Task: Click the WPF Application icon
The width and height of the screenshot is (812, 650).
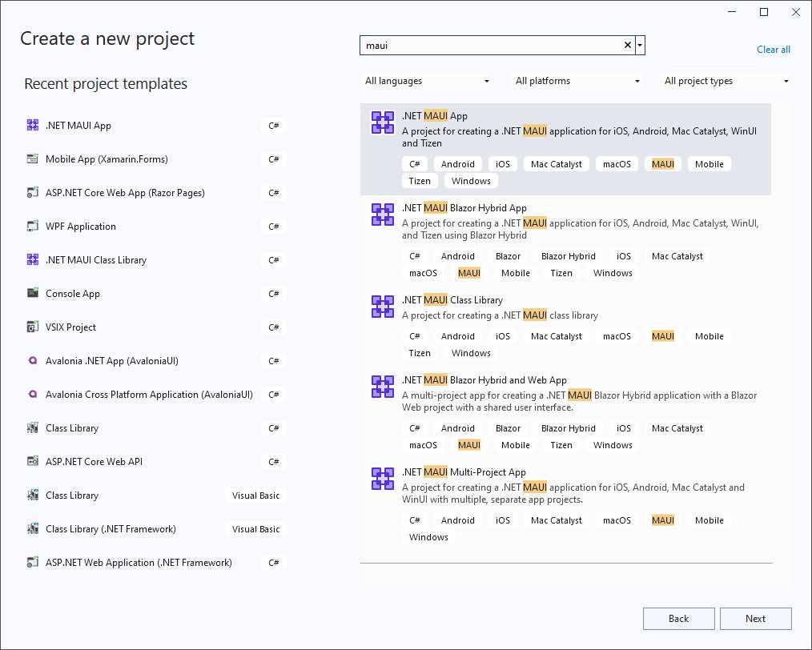Action: point(33,227)
